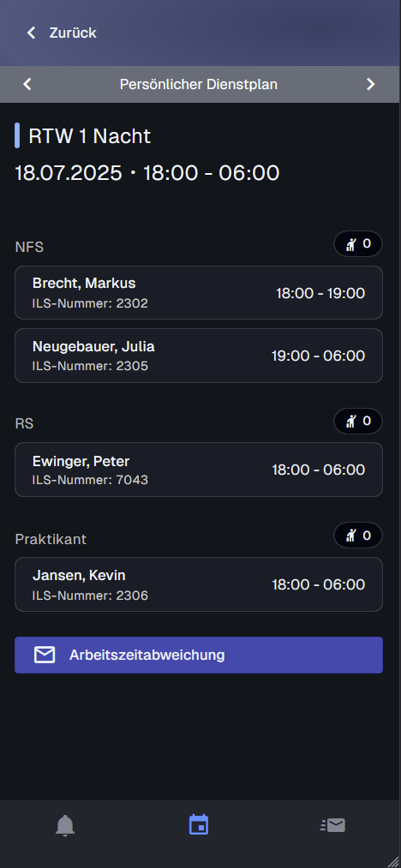Click the back chevron beside Zurück
This screenshot has height=868, width=401.
[31, 33]
